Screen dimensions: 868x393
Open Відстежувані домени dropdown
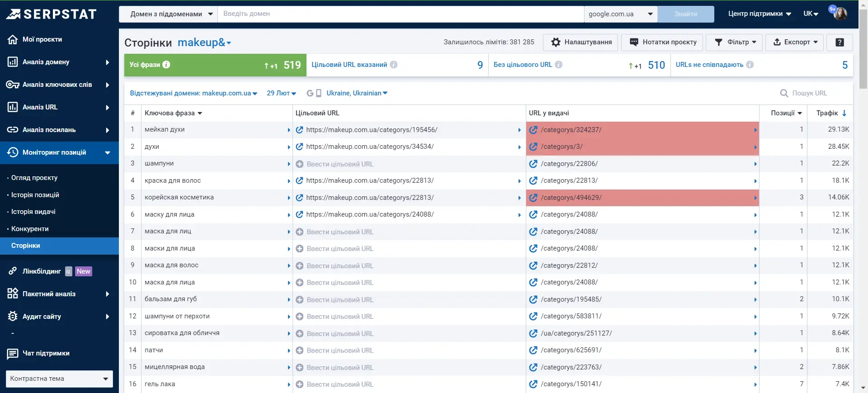point(193,93)
